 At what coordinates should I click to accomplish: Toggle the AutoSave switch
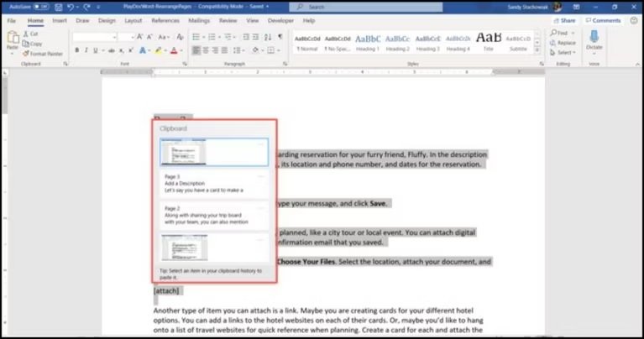[40, 7]
